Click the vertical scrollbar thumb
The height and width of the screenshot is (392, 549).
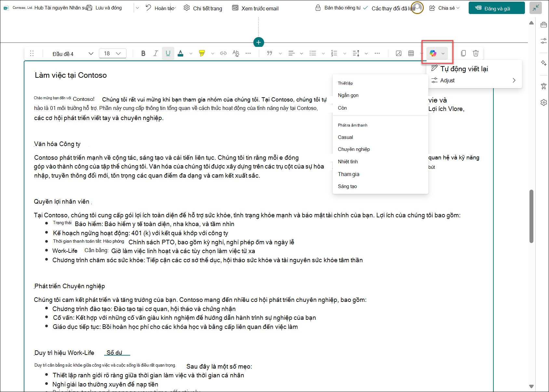531,216
